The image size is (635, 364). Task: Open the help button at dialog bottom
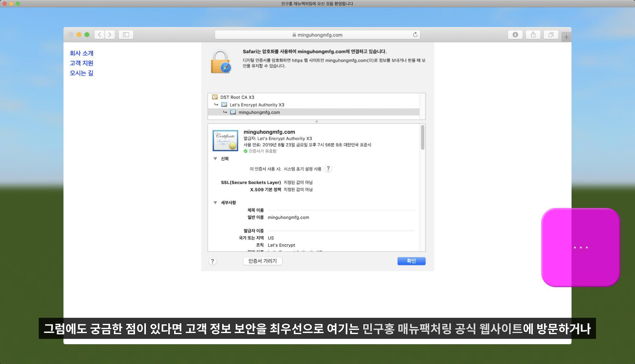click(212, 261)
